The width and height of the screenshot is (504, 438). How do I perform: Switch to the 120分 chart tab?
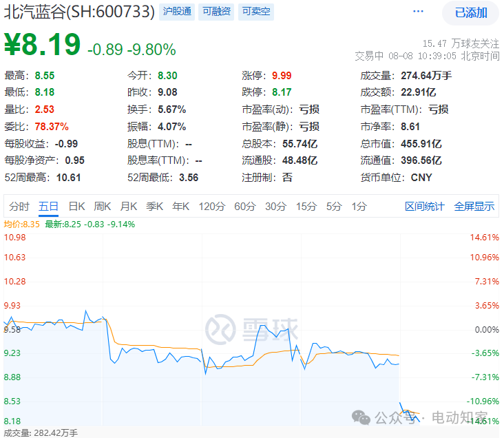pyautogui.click(x=212, y=207)
